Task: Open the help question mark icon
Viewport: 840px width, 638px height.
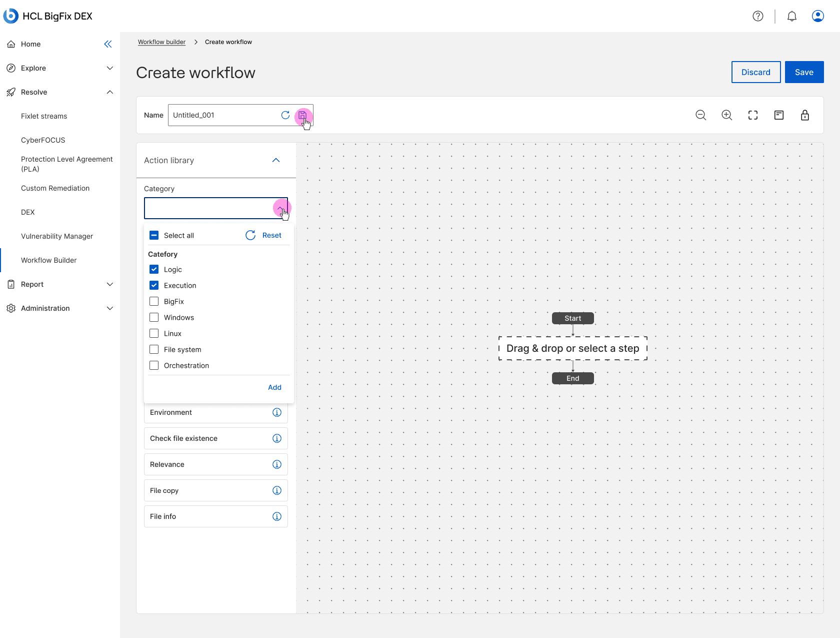Action: (x=758, y=16)
